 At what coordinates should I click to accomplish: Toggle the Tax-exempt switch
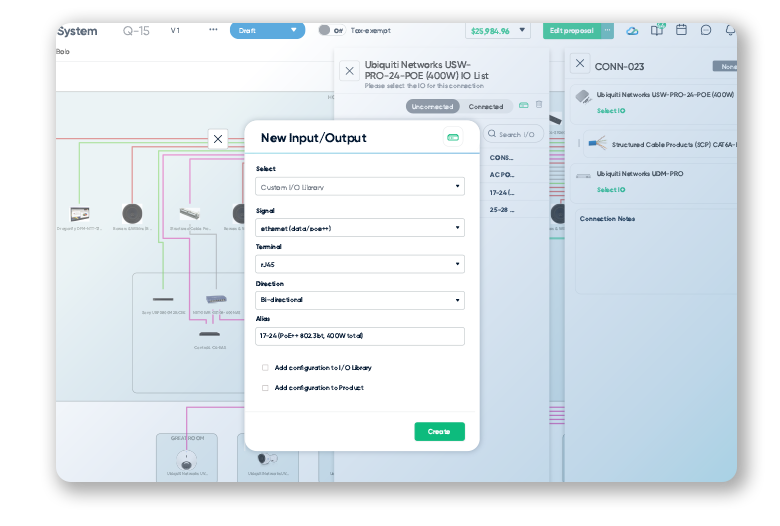coord(325,30)
